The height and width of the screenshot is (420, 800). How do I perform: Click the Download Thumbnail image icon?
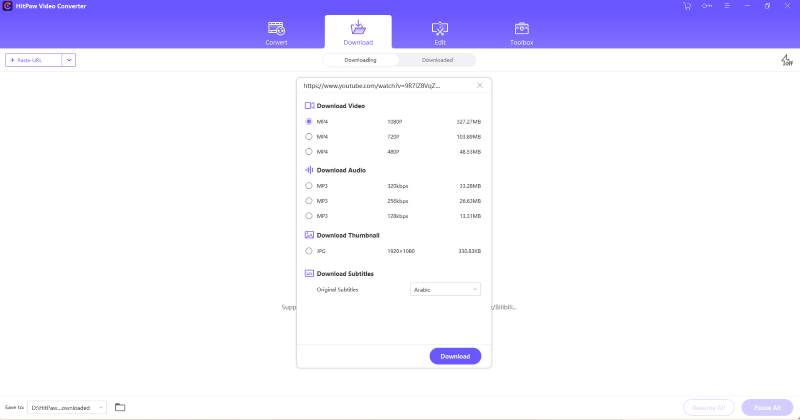coord(309,235)
